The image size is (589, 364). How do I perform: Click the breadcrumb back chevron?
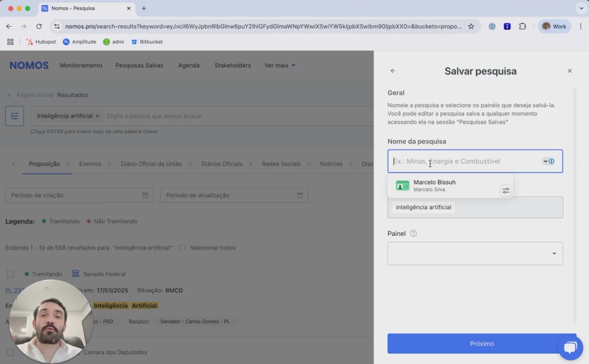[10, 95]
